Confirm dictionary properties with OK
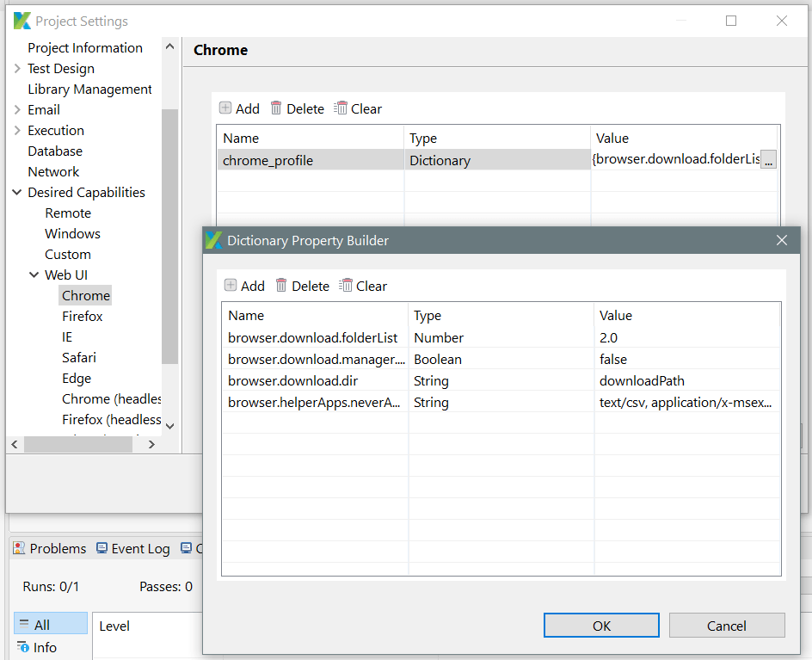Viewport: 812px width, 660px height. pos(600,625)
